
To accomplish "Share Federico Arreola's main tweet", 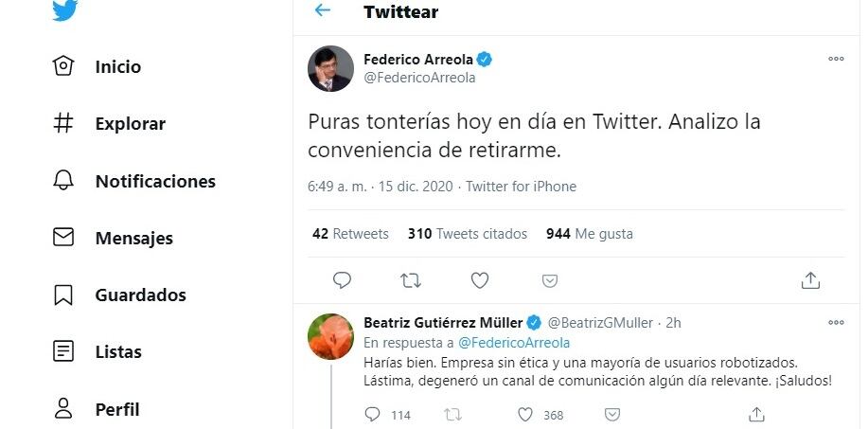I will pos(810,279).
